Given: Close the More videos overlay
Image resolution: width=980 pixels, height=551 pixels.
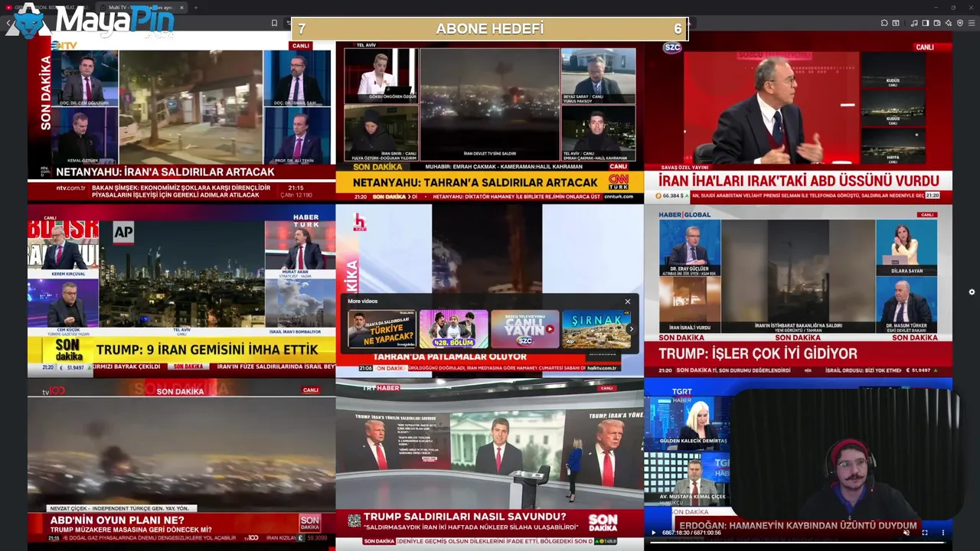Looking at the screenshot, I should pos(628,302).
